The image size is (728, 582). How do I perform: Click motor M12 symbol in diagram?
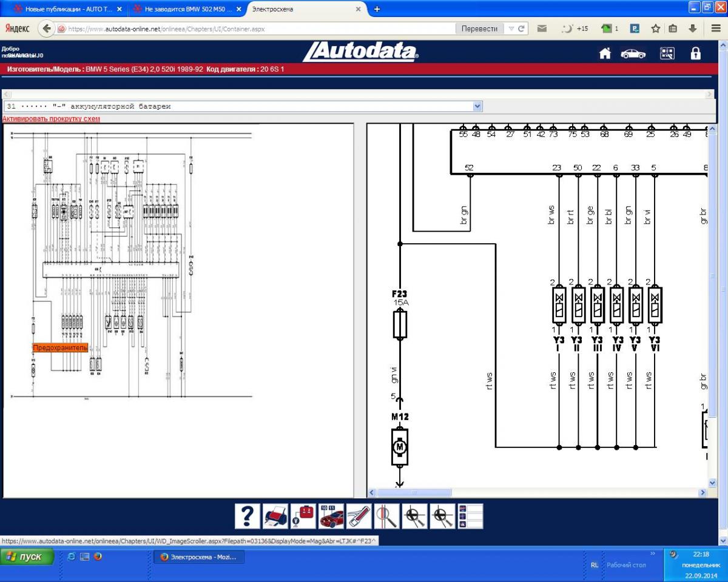click(x=399, y=447)
